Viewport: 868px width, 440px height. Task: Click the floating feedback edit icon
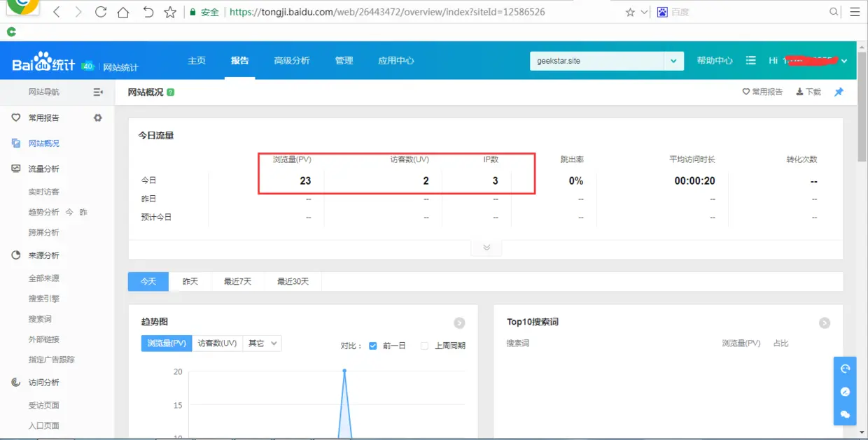pos(845,392)
